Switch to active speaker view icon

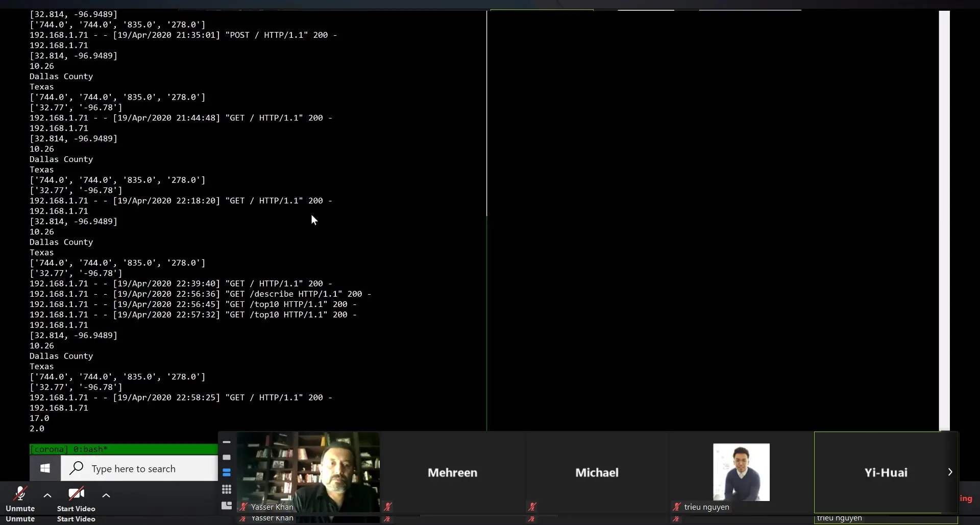coord(227,458)
